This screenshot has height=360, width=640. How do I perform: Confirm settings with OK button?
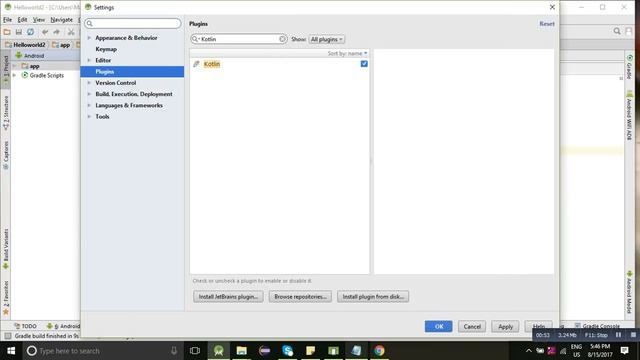(438, 327)
